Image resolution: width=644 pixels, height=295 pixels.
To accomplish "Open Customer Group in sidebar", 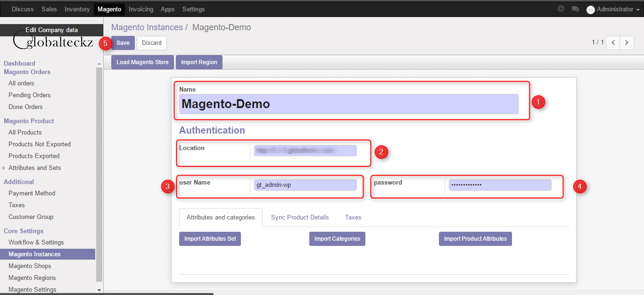I will pyautogui.click(x=31, y=217).
